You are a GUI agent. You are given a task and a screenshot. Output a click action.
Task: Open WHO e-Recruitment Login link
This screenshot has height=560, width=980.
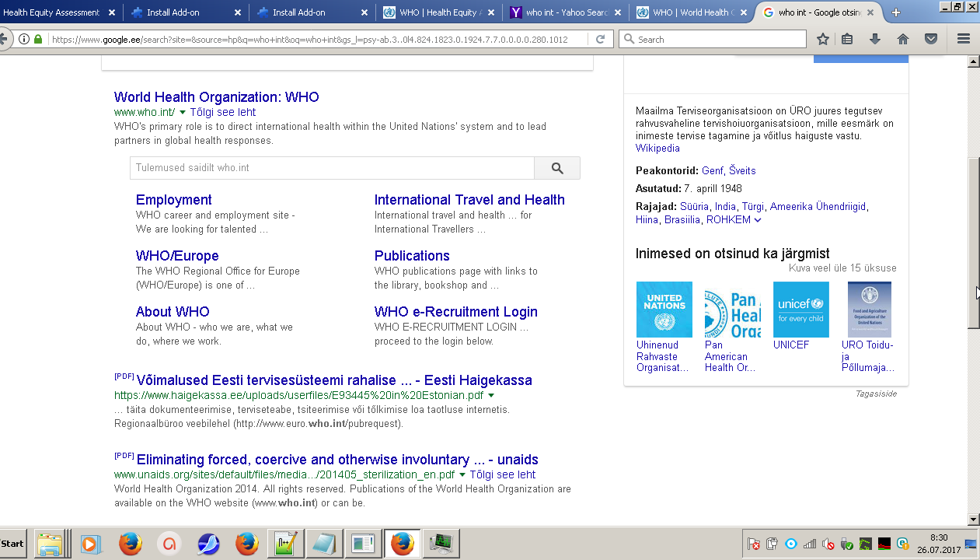click(456, 312)
